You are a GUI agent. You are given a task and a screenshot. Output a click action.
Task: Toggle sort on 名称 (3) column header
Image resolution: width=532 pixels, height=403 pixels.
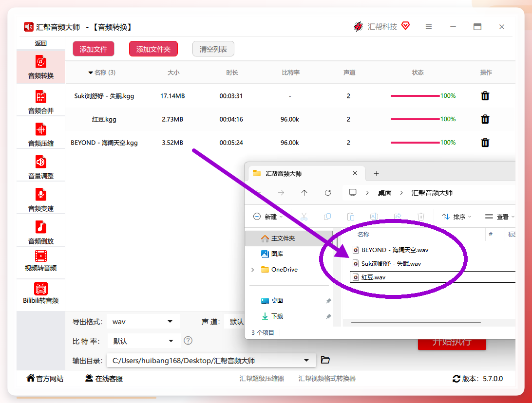coord(102,73)
